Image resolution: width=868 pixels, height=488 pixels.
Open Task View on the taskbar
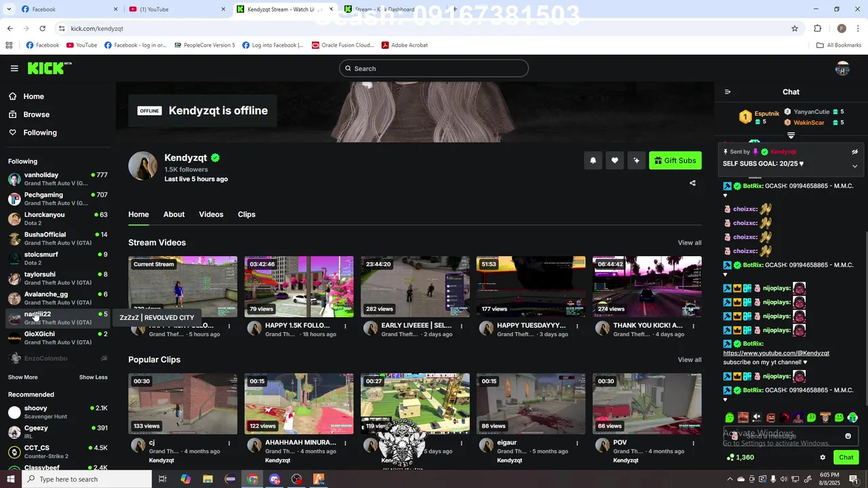point(163,479)
